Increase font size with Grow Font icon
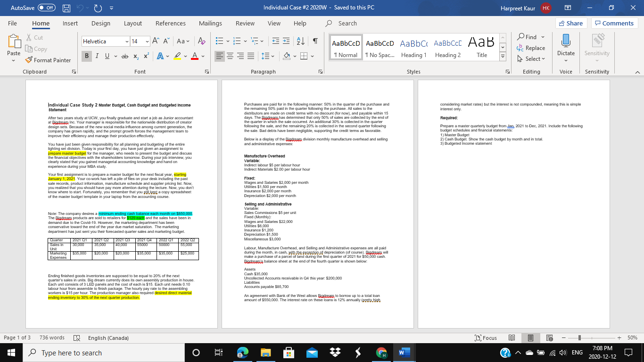The image size is (644, 362). tap(156, 41)
